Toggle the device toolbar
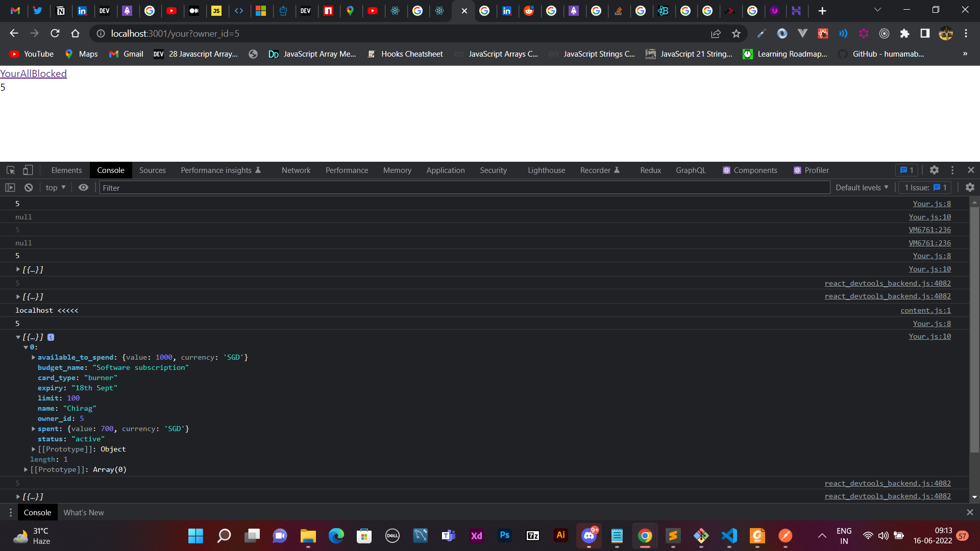Viewport: 980px width, 551px height. click(28, 170)
